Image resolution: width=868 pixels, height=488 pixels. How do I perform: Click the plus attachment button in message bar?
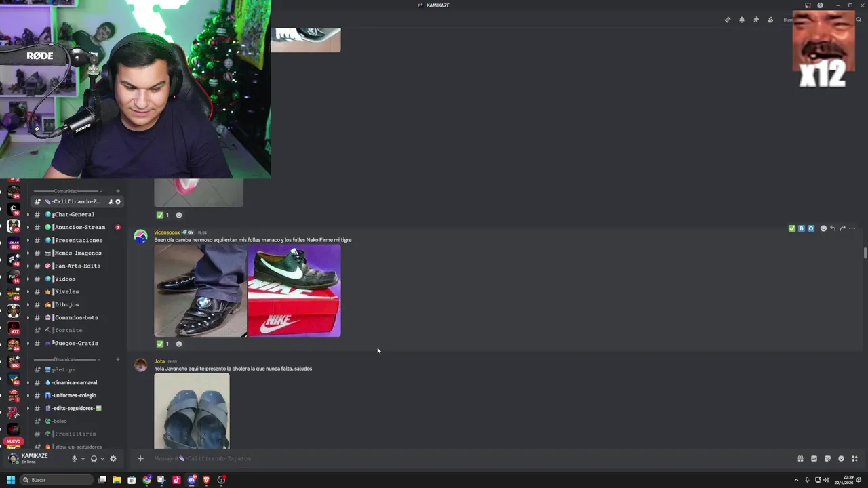(140, 458)
